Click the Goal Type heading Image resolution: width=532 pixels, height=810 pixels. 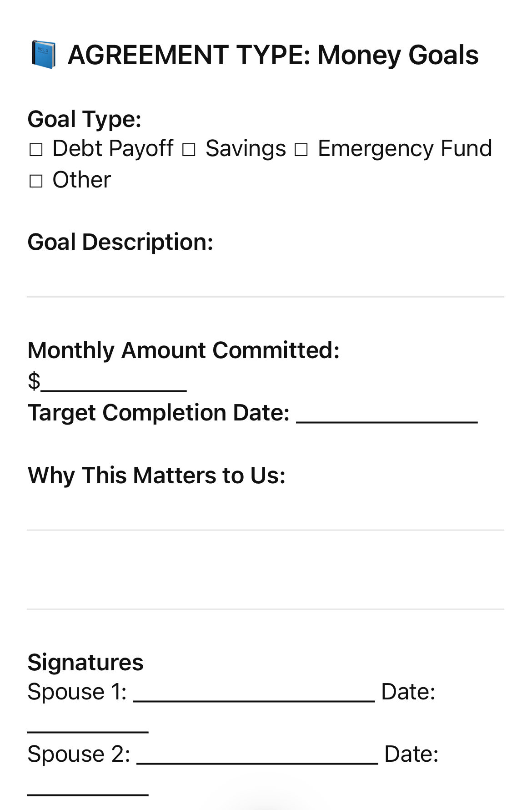point(85,119)
